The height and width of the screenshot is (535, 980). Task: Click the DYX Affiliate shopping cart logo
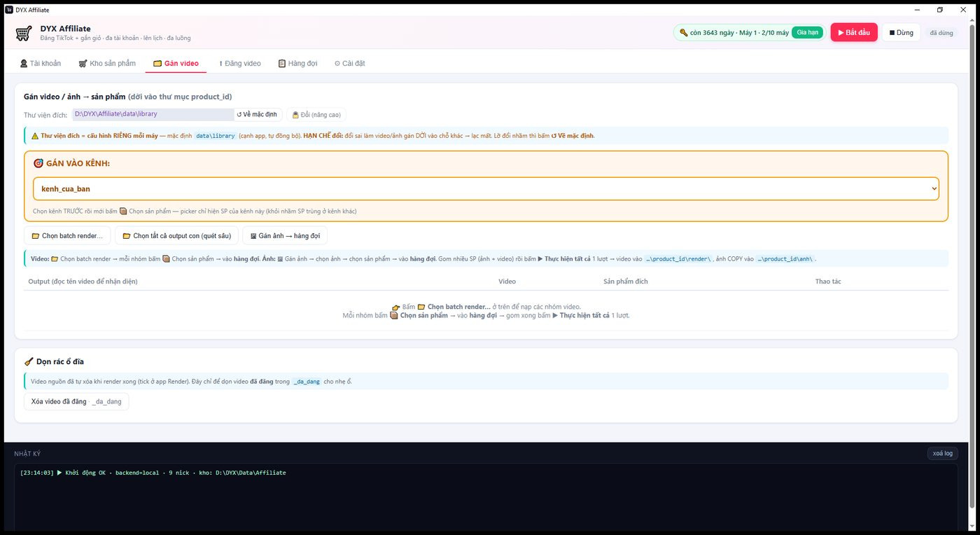click(x=24, y=33)
